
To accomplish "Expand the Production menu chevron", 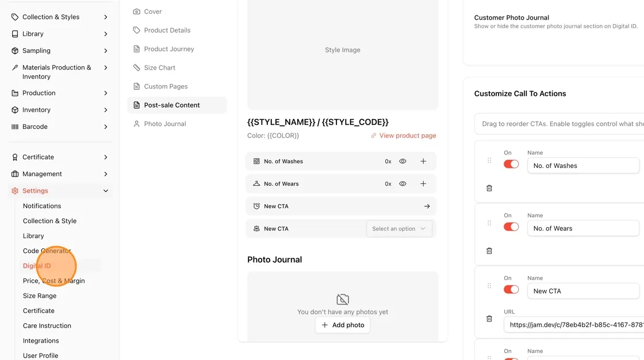I will 106,93.
